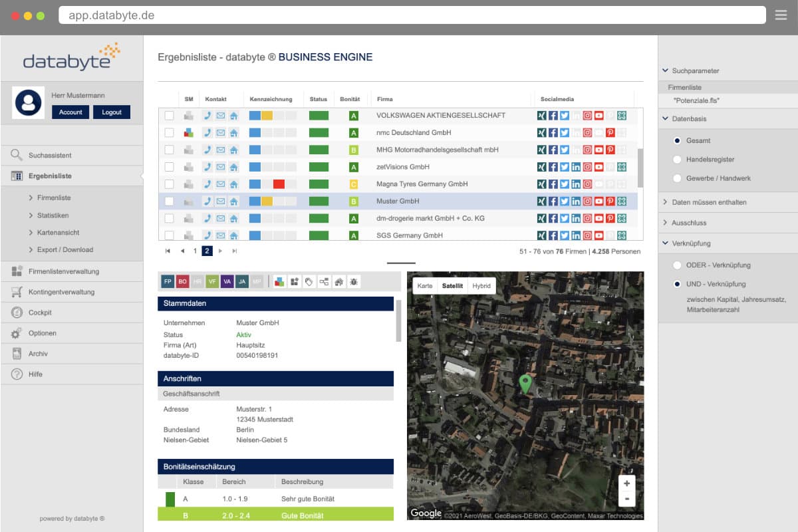798x532 pixels.
Task: Switch map to Hybrid view
Action: tap(481, 286)
